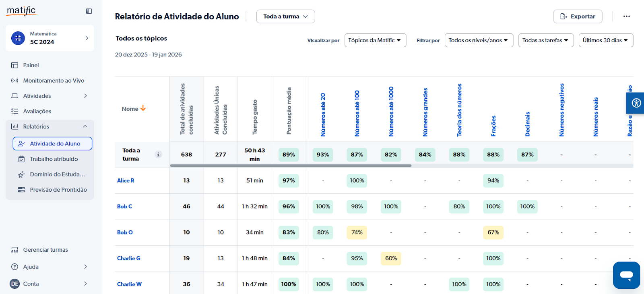Image resolution: width=644 pixels, height=294 pixels.
Task: Switch class via Matemática 5C 2024 card
Action: (50, 38)
